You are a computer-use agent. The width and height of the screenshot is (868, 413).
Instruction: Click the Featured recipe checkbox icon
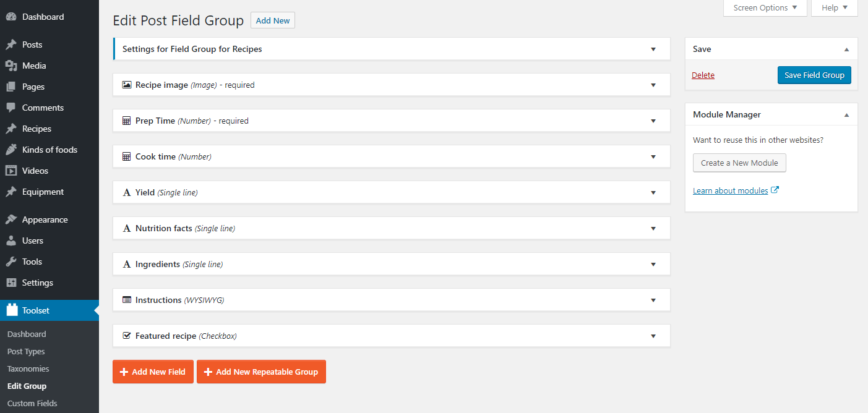[127, 336]
